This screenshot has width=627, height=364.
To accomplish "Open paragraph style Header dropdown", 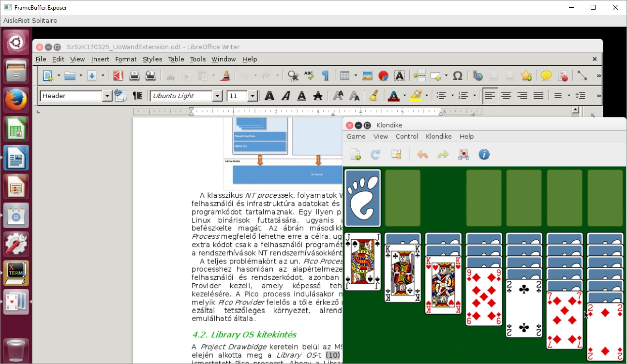I will pos(107,96).
